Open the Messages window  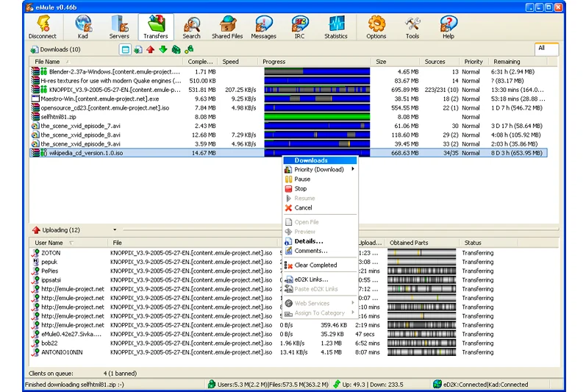coord(263,27)
